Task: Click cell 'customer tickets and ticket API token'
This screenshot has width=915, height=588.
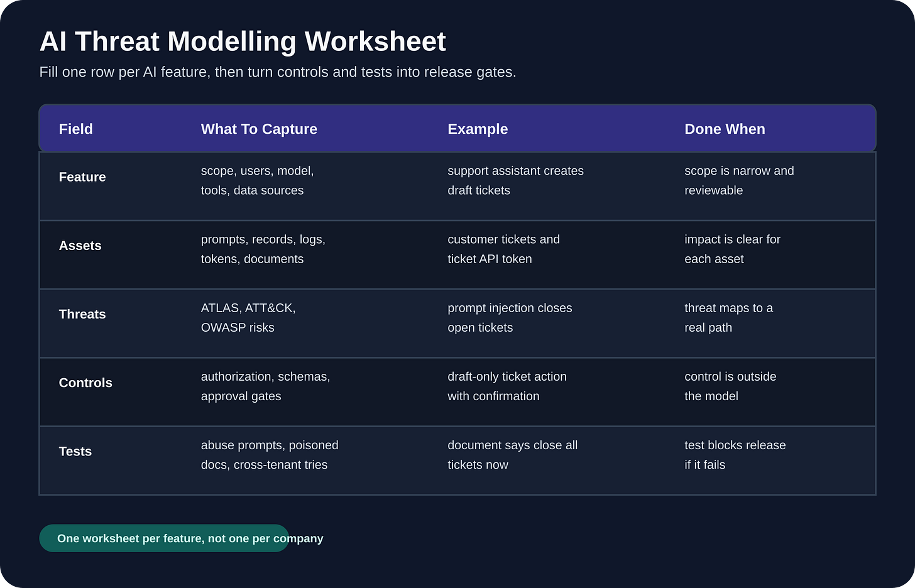Action: coord(503,249)
